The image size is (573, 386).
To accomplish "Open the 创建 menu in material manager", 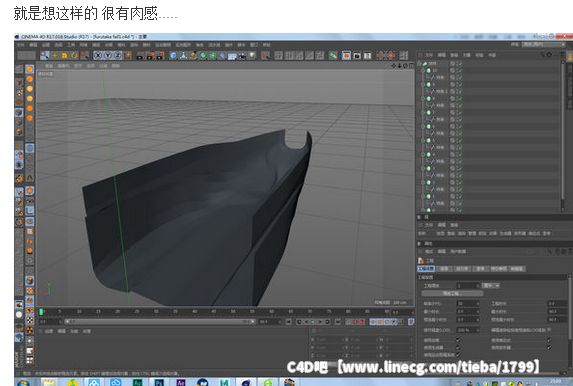I will (49, 332).
